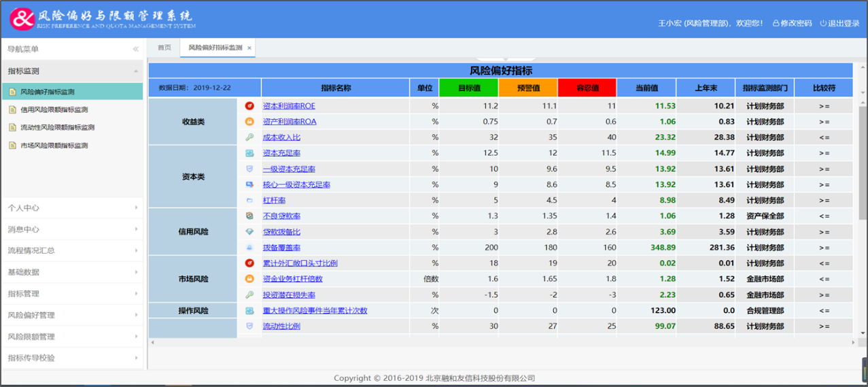Open 流动性风险限额指标监测 in the sidebar
Viewport: 868px width, 387px height.
tap(72, 127)
